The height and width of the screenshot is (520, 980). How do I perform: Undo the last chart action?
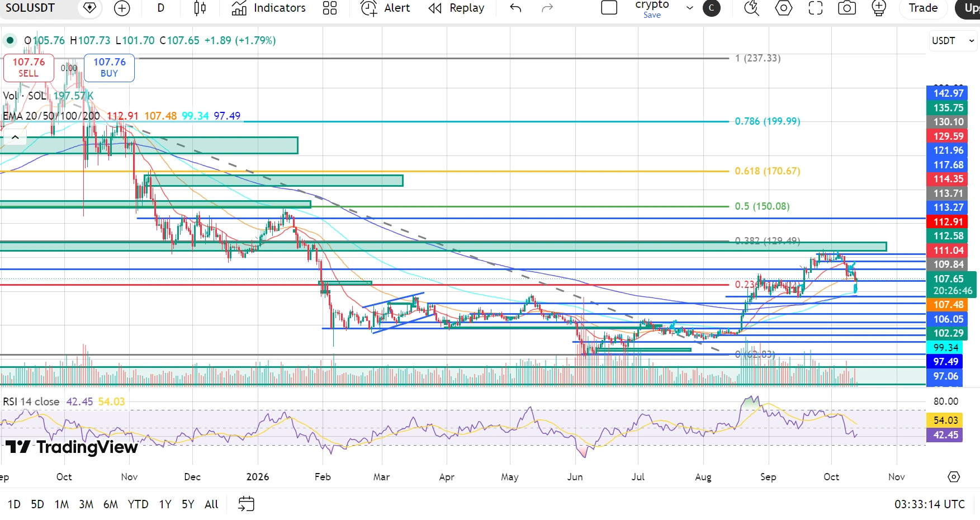(515, 8)
